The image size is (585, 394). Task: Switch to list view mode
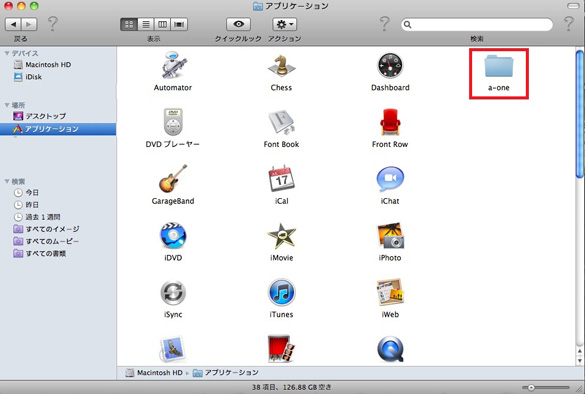click(146, 25)
